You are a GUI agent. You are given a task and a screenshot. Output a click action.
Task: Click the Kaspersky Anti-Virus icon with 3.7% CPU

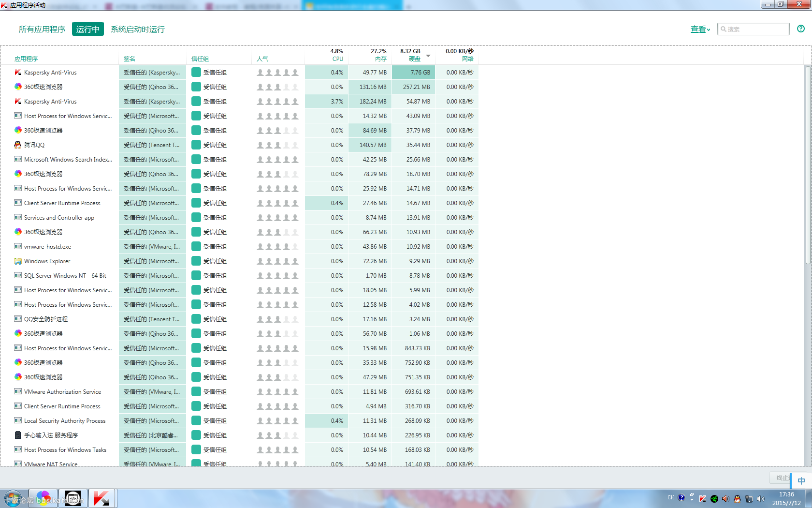pyautogui.click(x=18, y=101)
